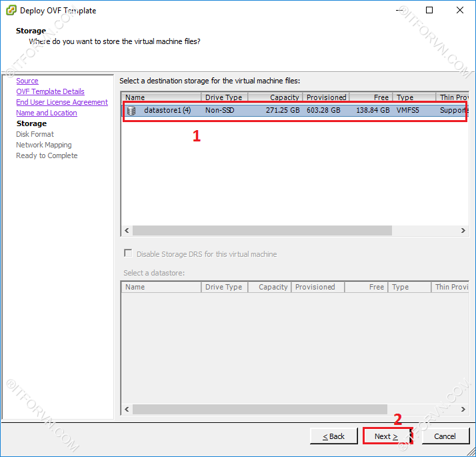476x457 pixels.
Task: Sort storage list by Free column header
Action: (371, 97)
